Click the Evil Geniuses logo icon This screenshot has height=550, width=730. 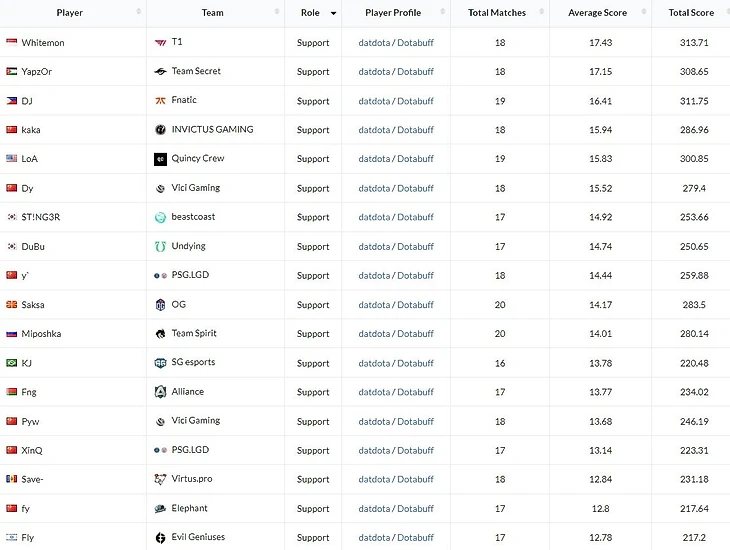tap(160, 538)
